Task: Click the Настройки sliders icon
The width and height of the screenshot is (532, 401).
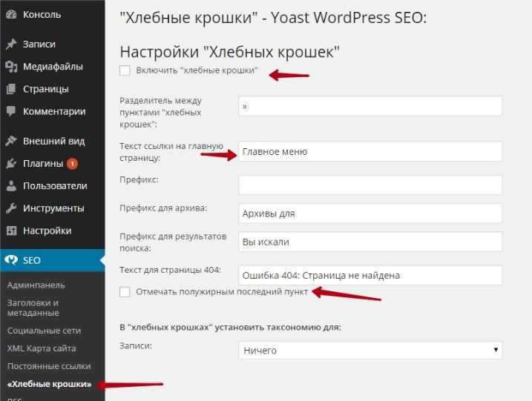Action: 11,231
